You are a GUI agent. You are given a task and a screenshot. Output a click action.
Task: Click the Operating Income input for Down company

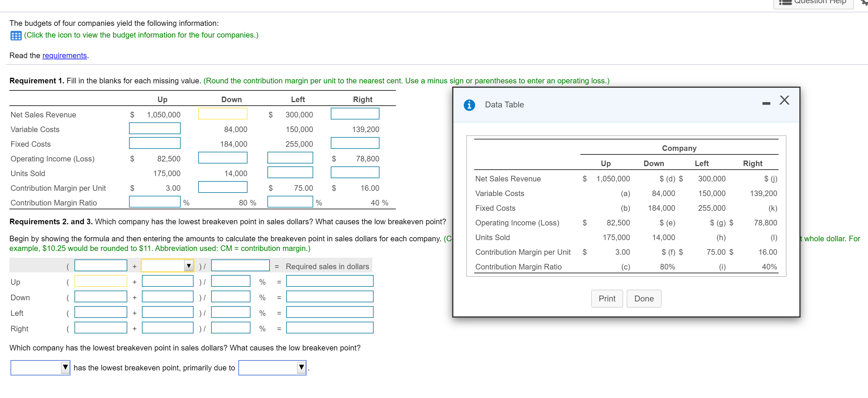(223, 157)
